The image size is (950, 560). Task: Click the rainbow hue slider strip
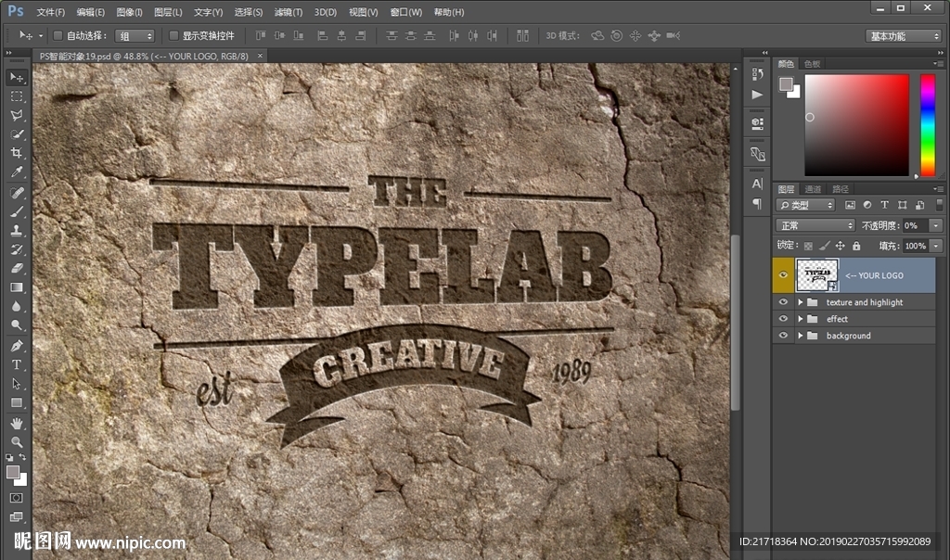point(927,124)
